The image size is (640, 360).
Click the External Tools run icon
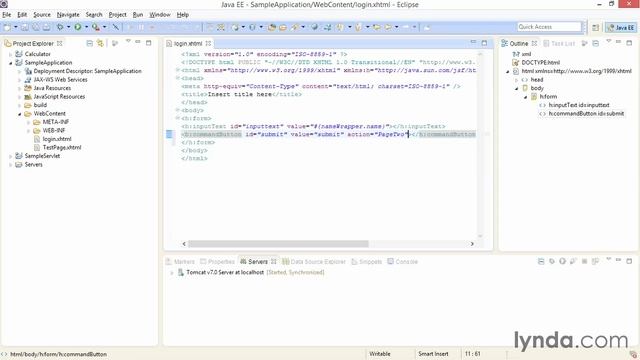pos(96,27)
